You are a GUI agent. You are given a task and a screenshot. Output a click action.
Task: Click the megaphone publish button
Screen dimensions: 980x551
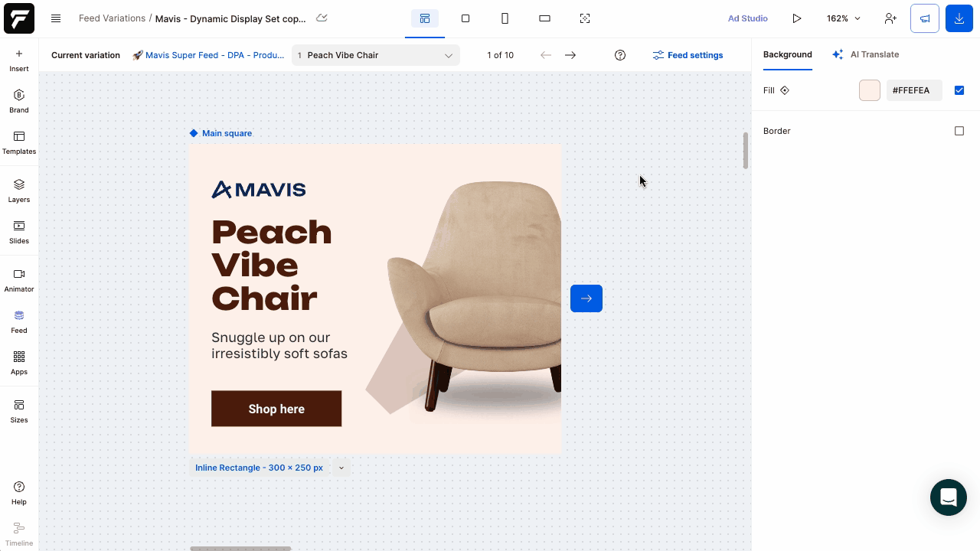click(x=925, y=18)
